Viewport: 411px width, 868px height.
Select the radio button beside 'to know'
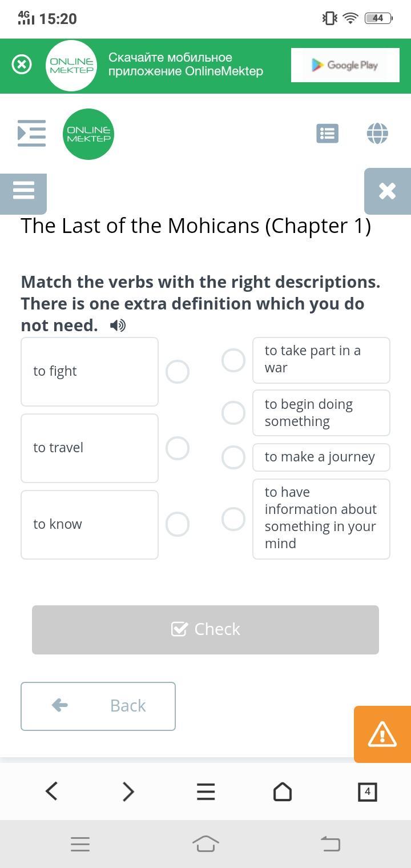pos(178,524)
